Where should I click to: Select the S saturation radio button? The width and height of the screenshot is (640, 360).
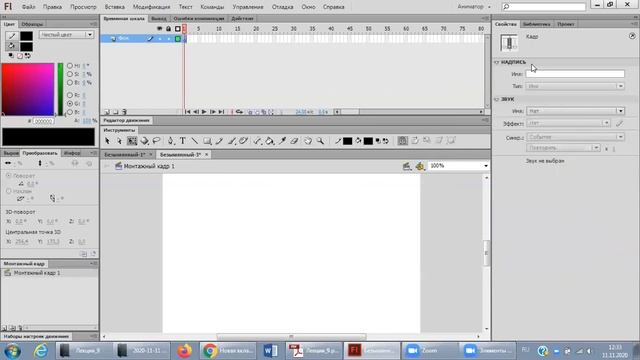pos(70,74)
